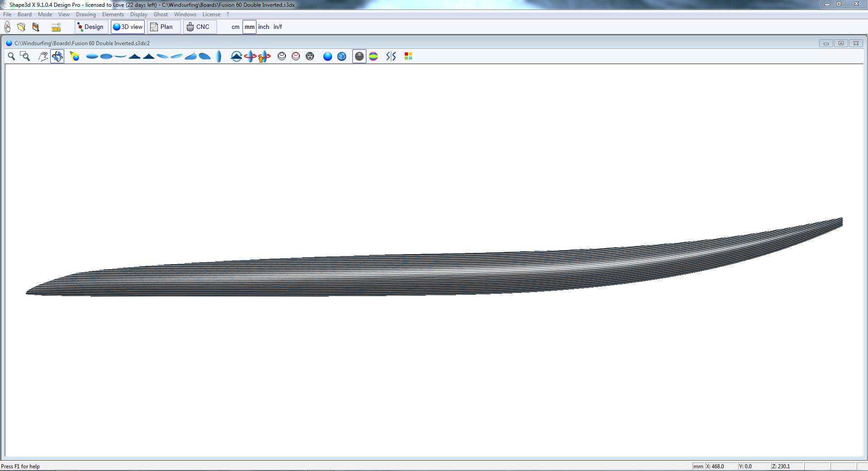This screenshot has height=471, width=868.
Task: Switch units to cm
Action: pyautogui.click(x=235, y=27)
